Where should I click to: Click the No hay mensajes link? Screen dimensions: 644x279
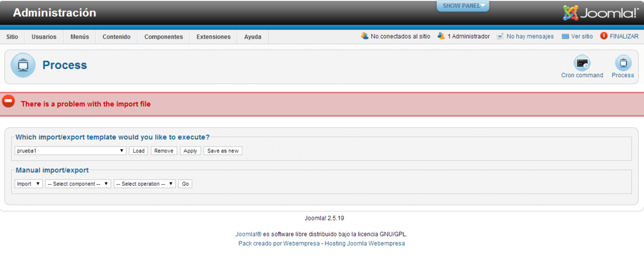click(x=530, y=36)
